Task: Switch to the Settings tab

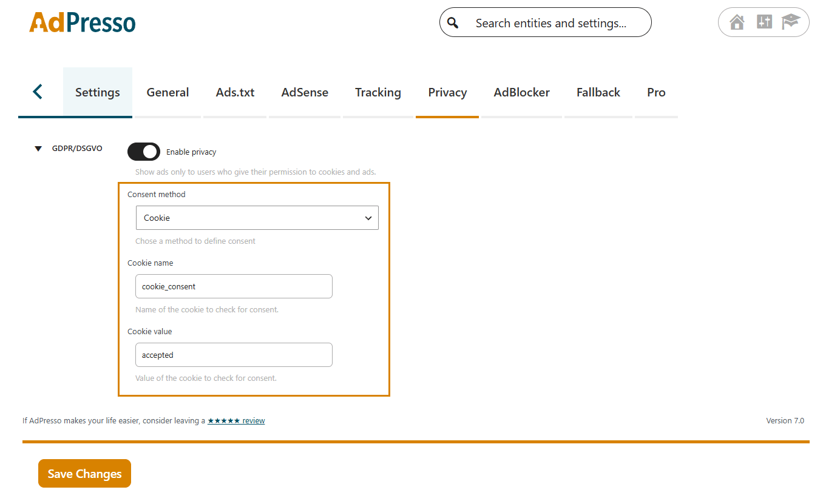Action: coord(98,92)
